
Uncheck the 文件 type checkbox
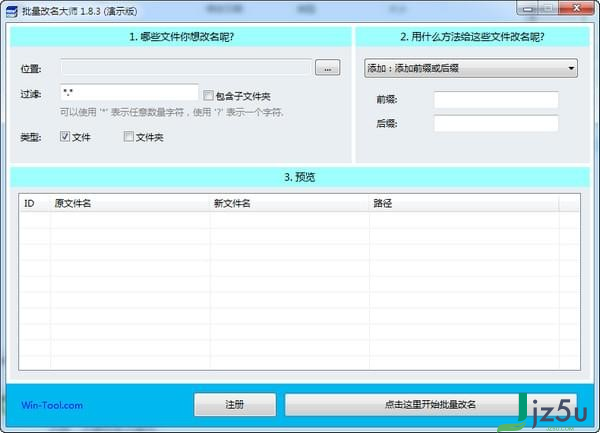(65, 136)
